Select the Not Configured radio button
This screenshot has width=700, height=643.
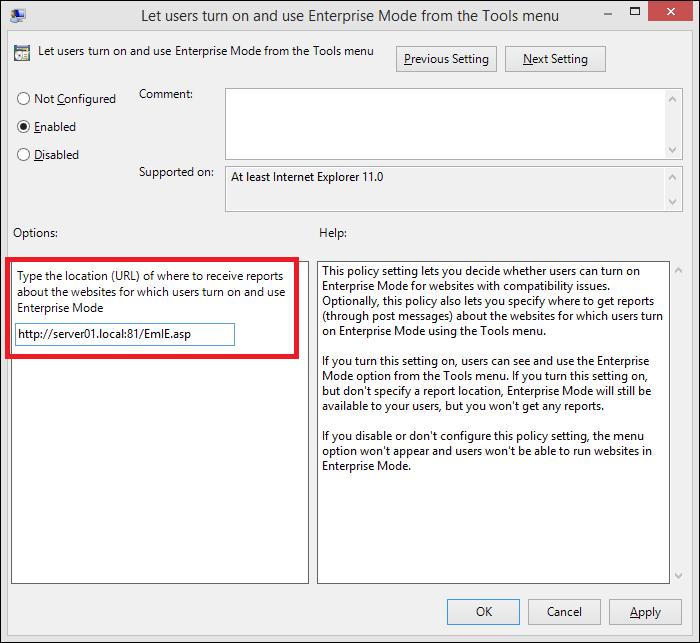[x=24, y=99]
